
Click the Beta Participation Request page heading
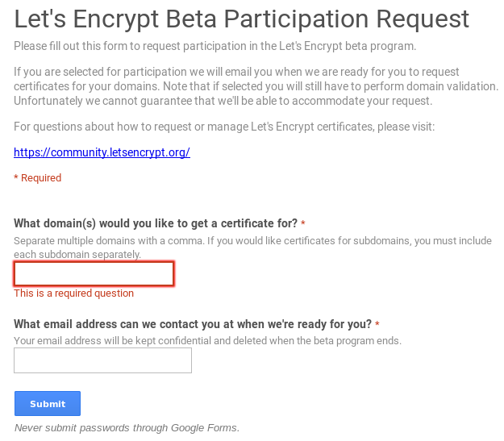(x=241, y=19)
